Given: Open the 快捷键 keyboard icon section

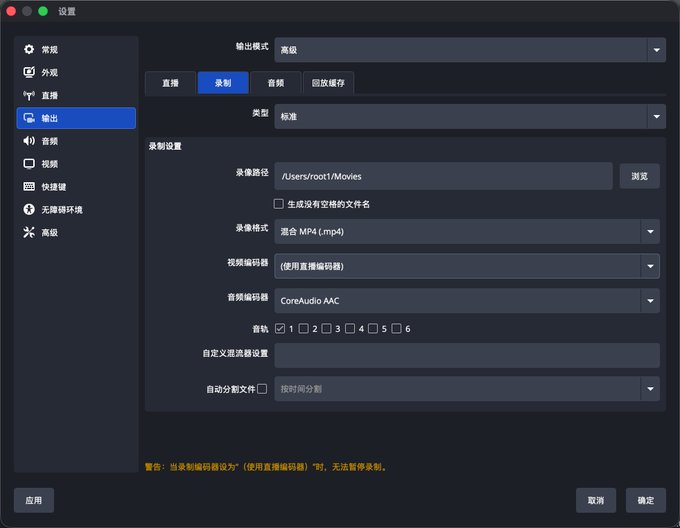Looking at the screenshot, I should pos(29,186).
